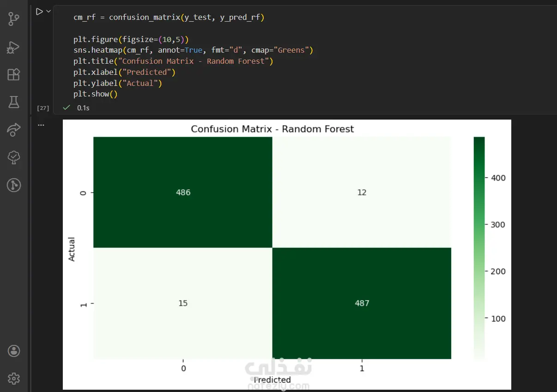Open the cell output ellipsis menu
This screenshot has width=557, height=392.
point(41,125)
